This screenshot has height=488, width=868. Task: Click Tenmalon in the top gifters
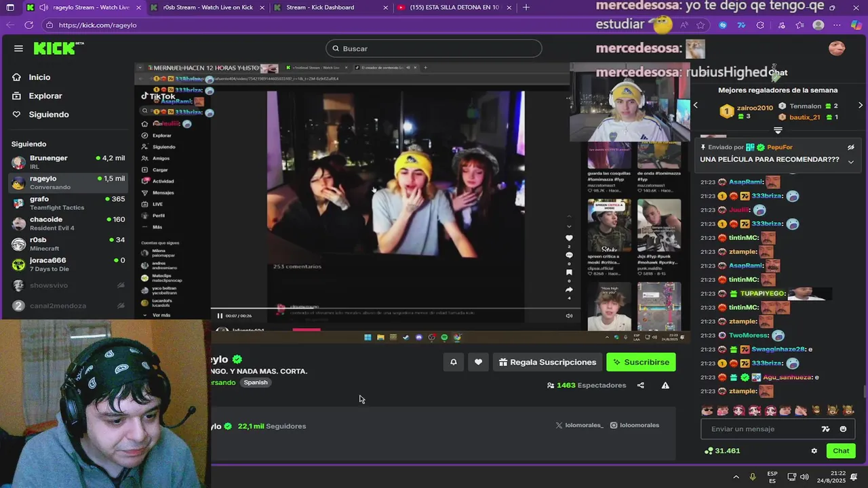point(806,106)
